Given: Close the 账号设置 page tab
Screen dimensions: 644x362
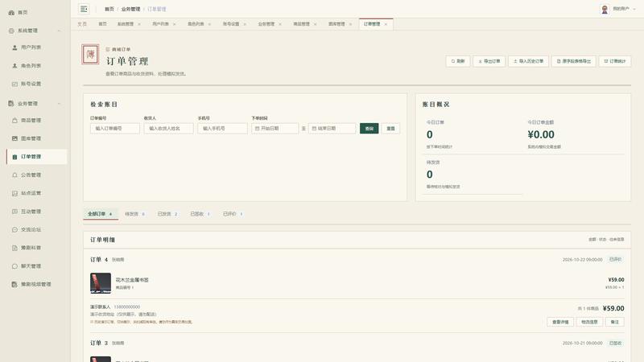Looking at the screenshot, I should point(245,25).
